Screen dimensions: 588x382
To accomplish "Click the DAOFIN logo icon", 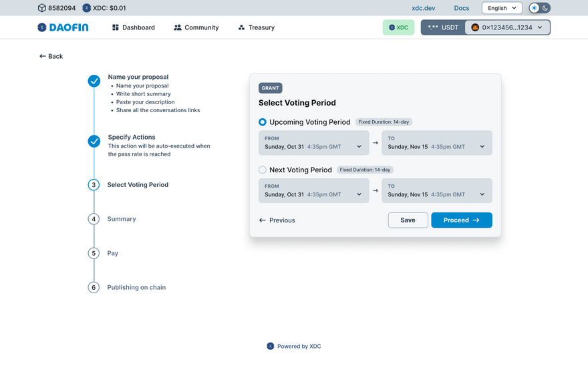I will (42, 27).
